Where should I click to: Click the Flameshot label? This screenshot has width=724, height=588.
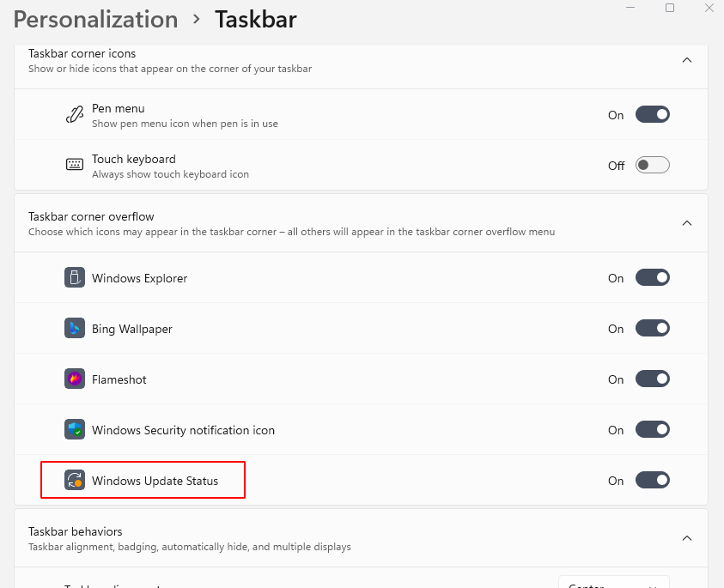119,379
